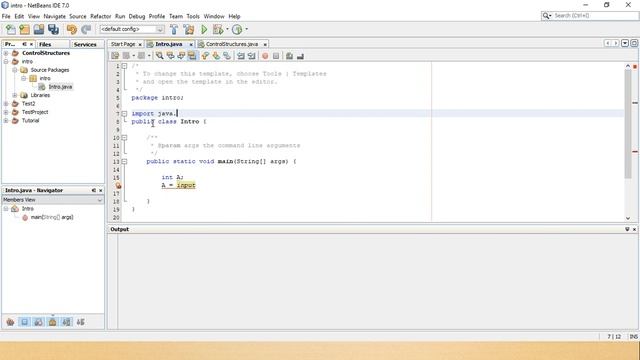Screen dimensions: 640x360
Task: Toggle bookmark on the current line
Action: point(227,56)
